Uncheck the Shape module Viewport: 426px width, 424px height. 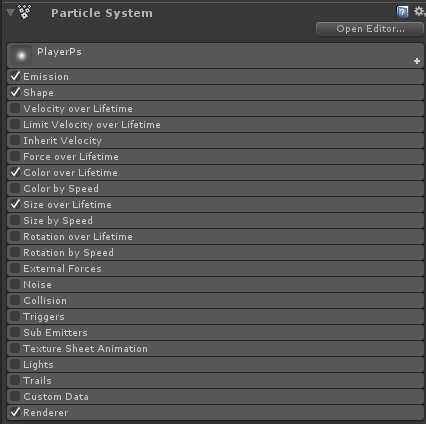(x=15, y=92)
